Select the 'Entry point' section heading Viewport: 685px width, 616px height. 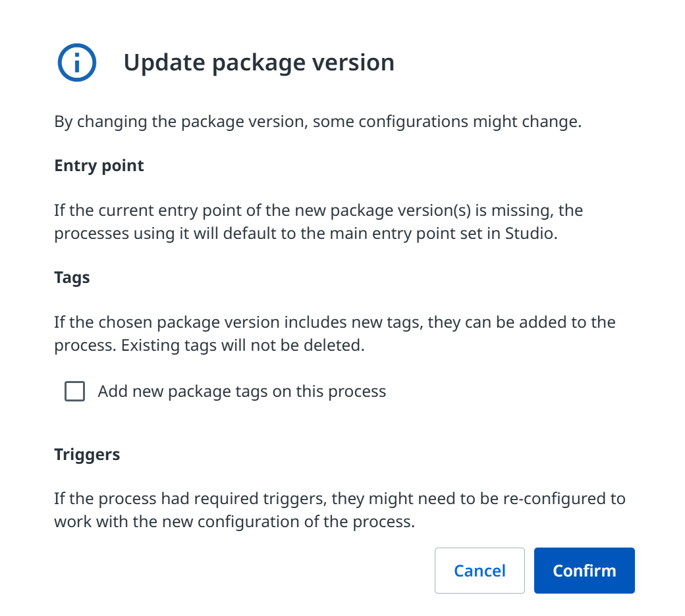coord(99,166)
